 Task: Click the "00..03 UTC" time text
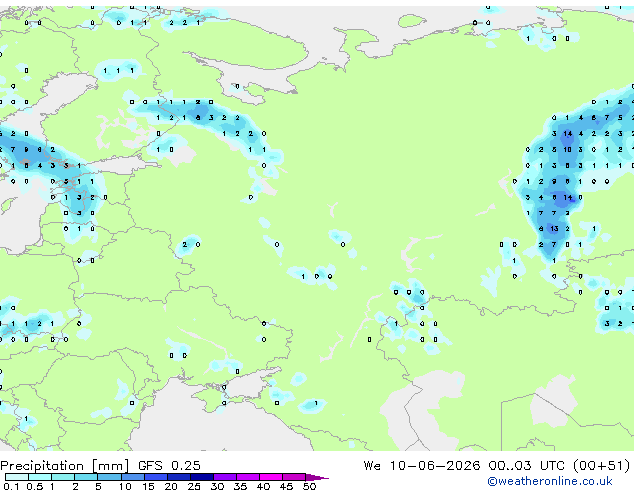click(x=526, y=466)
